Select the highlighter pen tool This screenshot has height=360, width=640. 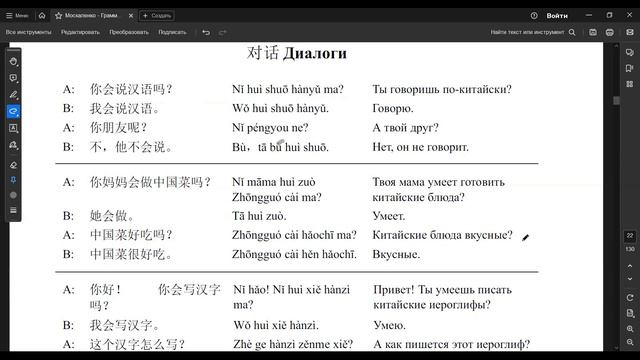(13, 95)
